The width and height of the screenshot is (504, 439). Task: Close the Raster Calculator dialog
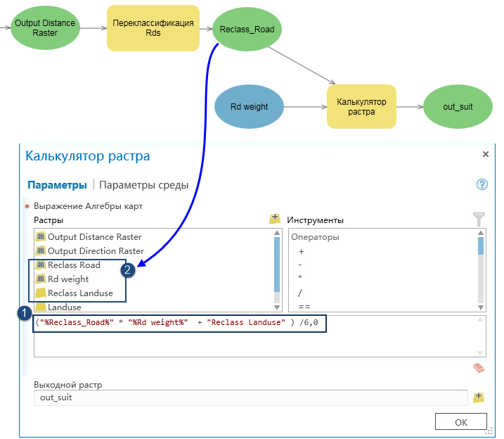(x=485, y=154)
